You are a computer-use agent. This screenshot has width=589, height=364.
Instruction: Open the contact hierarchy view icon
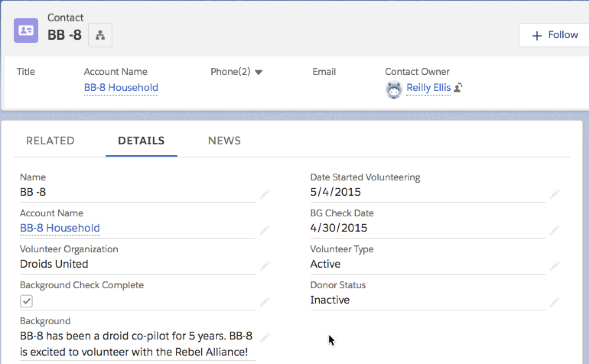100,35
